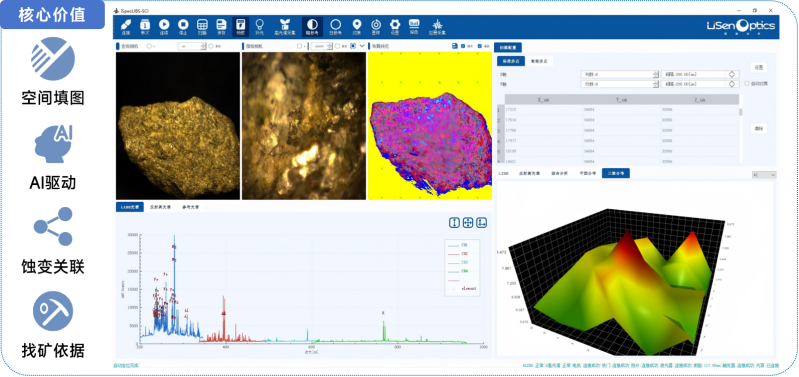Open the grid scan tool in toolbar
Viewport: 799px width, 377px height.
click(x=202, y=24)
